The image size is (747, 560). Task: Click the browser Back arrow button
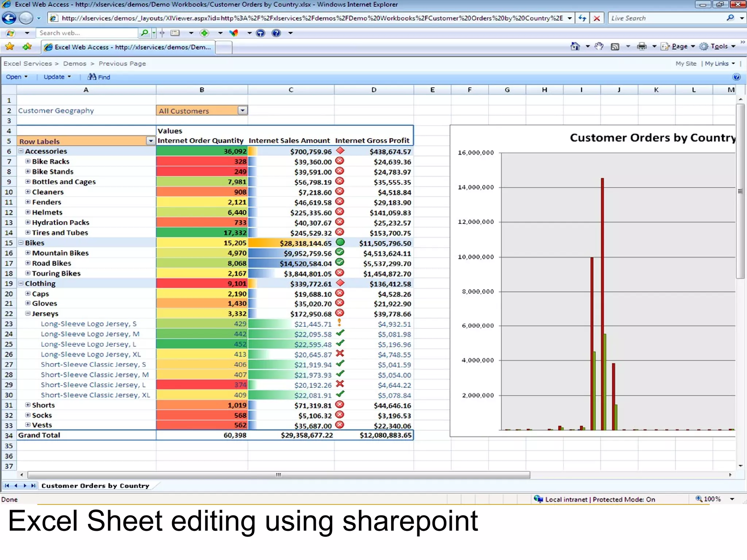(9, 18)
